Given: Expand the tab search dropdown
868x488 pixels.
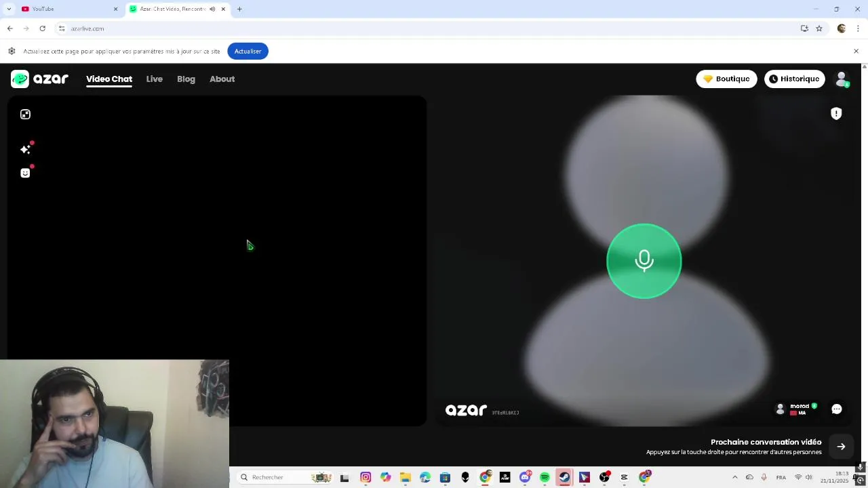Looking at the screenshot, I should click(x=9, y=9).
